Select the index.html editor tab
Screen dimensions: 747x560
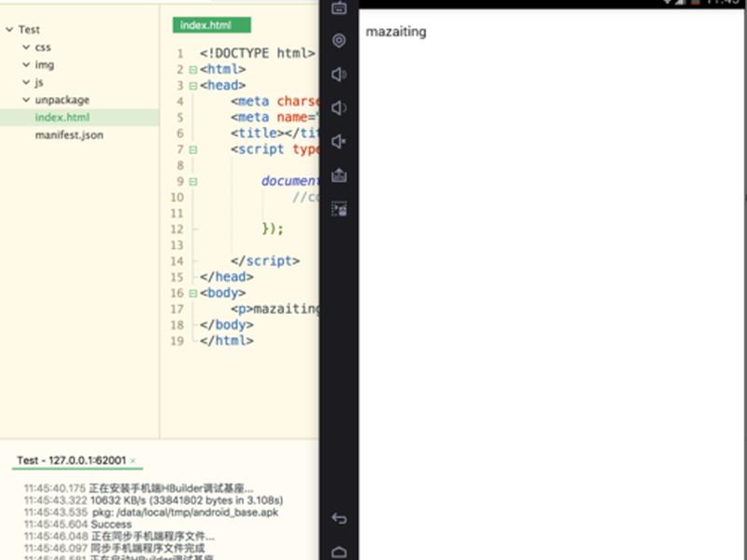(212, 25)
